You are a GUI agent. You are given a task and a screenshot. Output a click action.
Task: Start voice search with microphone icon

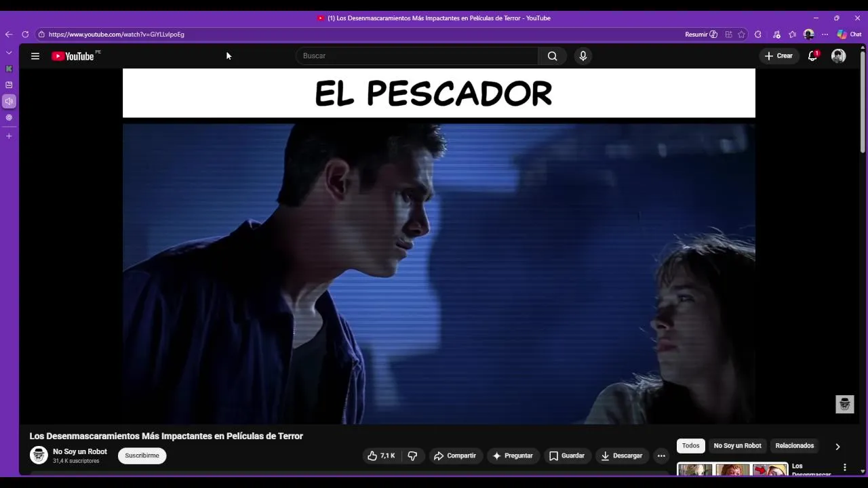click(x=583, y=56)
